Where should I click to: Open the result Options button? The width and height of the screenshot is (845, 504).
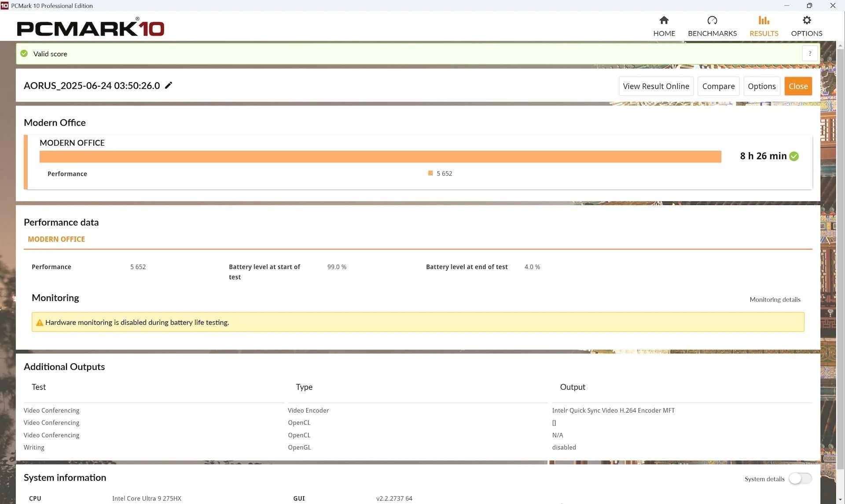[761, 86]
